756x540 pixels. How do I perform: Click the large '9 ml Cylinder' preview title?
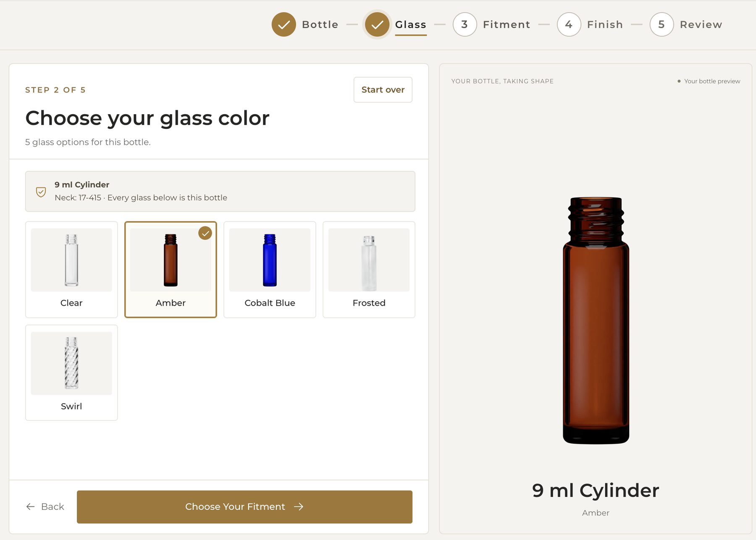(x=596, y=490)
